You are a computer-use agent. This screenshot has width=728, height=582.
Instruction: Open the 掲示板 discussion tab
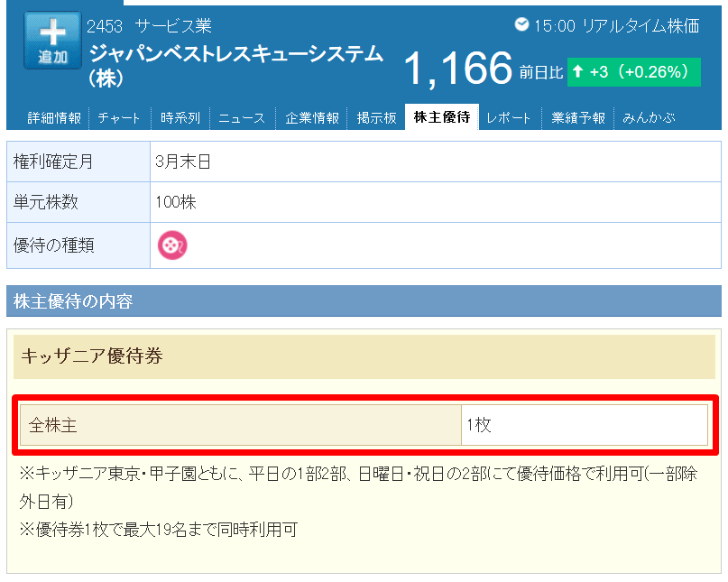375,117
